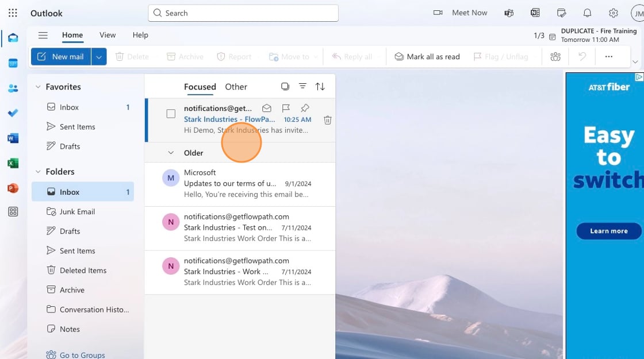Toggle the navigation pane hamburger
The image size is (644, 359).
[x=43, y=35]
